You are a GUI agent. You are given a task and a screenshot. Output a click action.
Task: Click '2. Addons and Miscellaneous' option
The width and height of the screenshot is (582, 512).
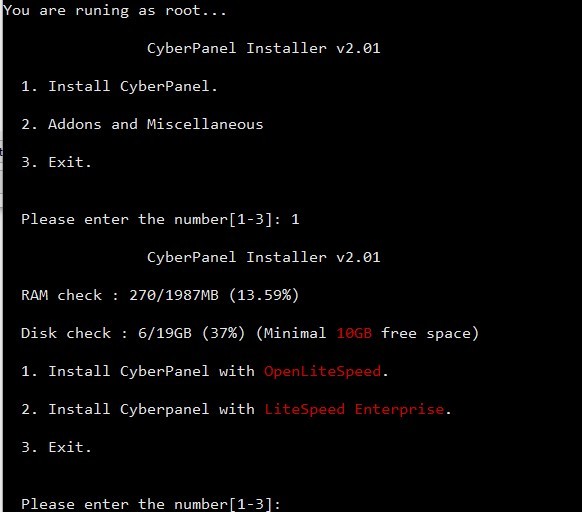[x=142, y=124]
